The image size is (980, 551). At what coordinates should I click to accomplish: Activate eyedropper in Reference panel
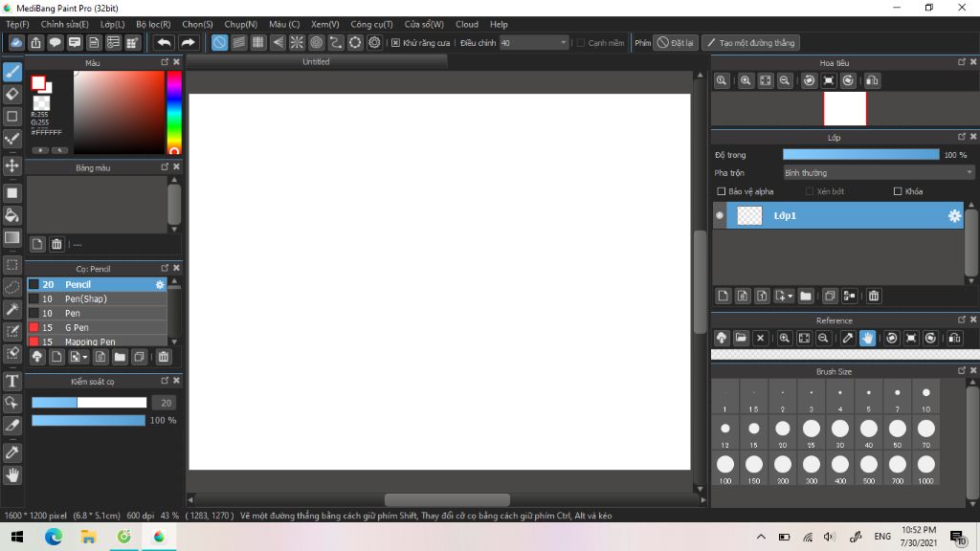848,338
